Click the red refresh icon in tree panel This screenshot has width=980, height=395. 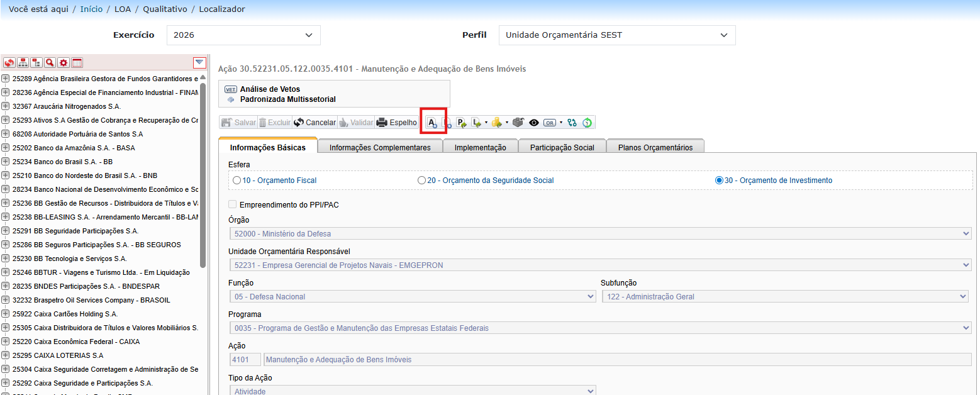tap(9, 63)
